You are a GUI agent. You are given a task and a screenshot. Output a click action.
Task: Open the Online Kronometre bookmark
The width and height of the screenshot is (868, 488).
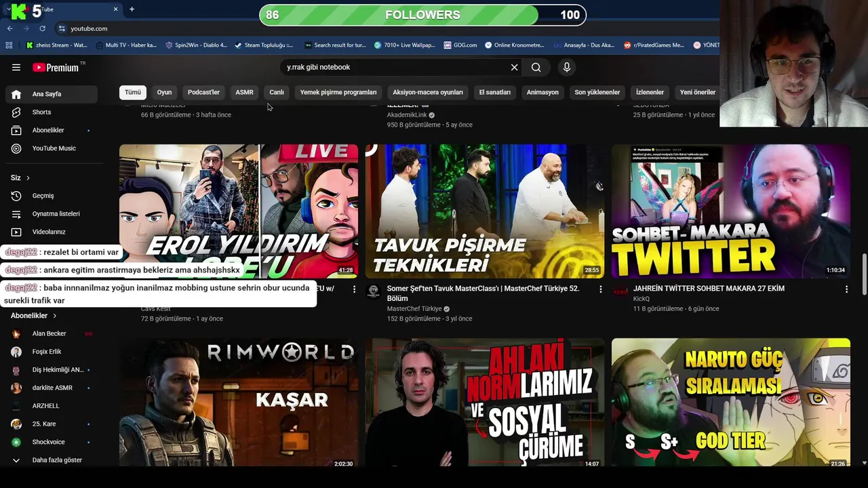(x=514, y=45)
